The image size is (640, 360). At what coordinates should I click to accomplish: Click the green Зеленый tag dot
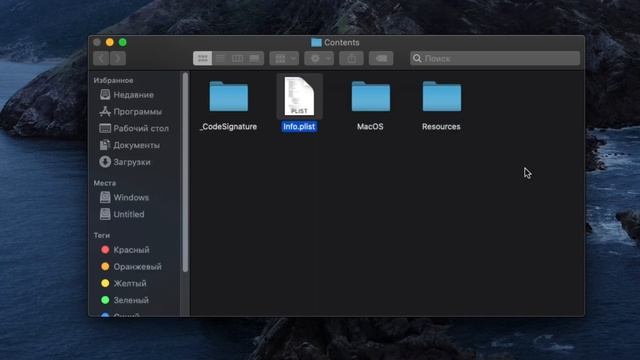105,300
